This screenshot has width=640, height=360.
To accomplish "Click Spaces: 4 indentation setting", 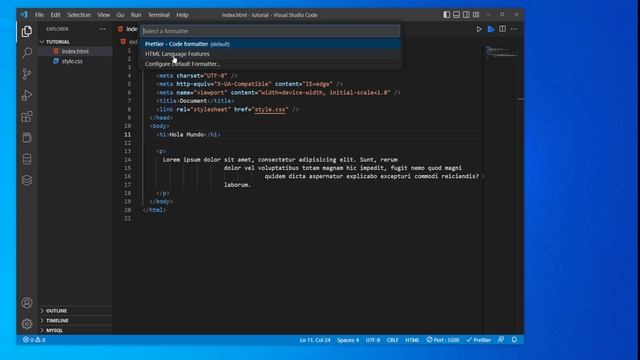I will click(x=348, y=340).
